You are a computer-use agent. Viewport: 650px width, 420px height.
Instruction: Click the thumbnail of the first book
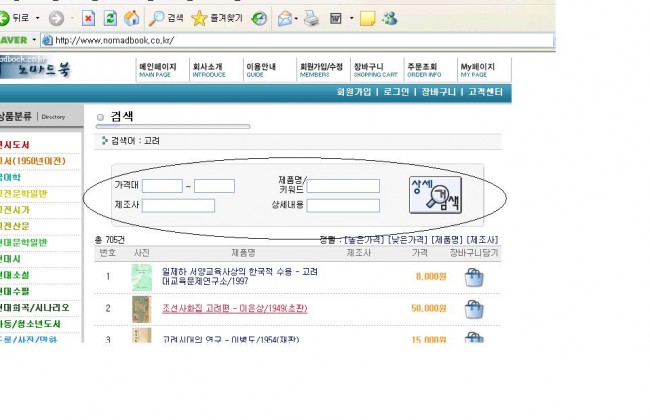tap(141, 277)
